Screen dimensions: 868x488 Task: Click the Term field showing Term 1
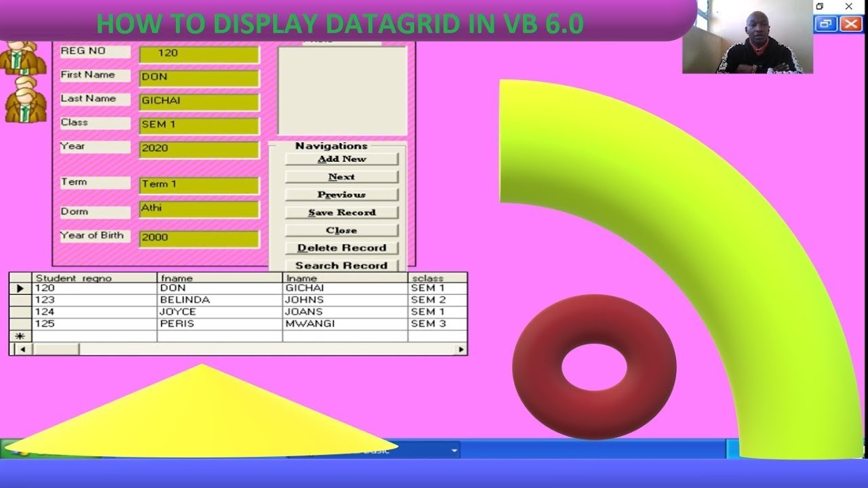[199, 185]
